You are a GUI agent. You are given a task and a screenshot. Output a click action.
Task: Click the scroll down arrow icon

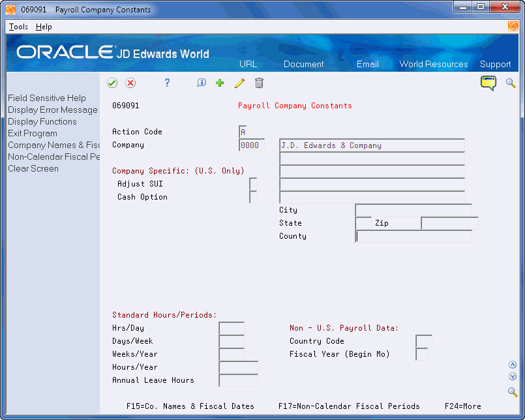click(512, 376)
